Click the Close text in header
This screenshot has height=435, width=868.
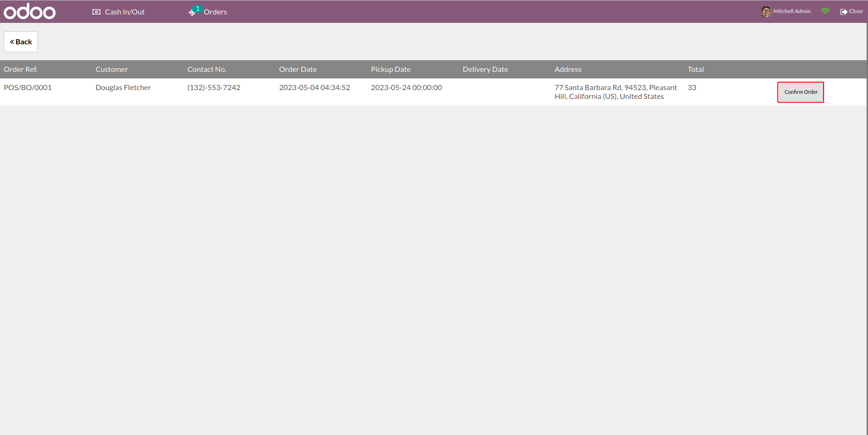pyautogui.click(x=856, y=11)
